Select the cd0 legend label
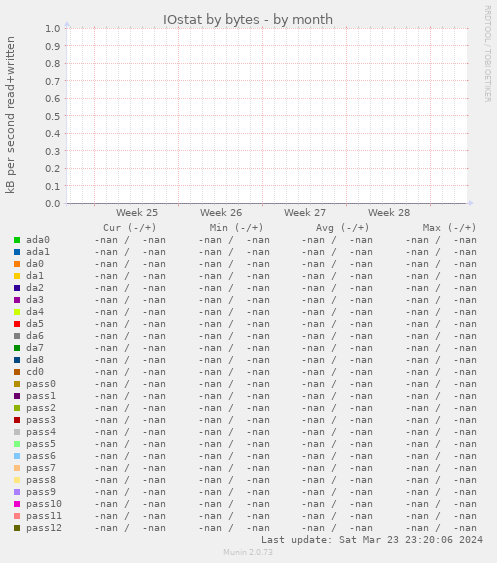 click(35, 372)
